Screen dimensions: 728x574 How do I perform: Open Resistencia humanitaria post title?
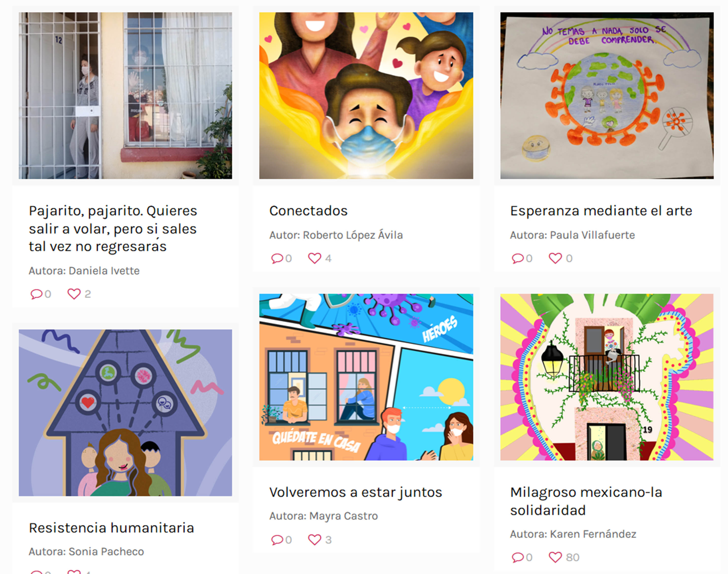[111, 528]
